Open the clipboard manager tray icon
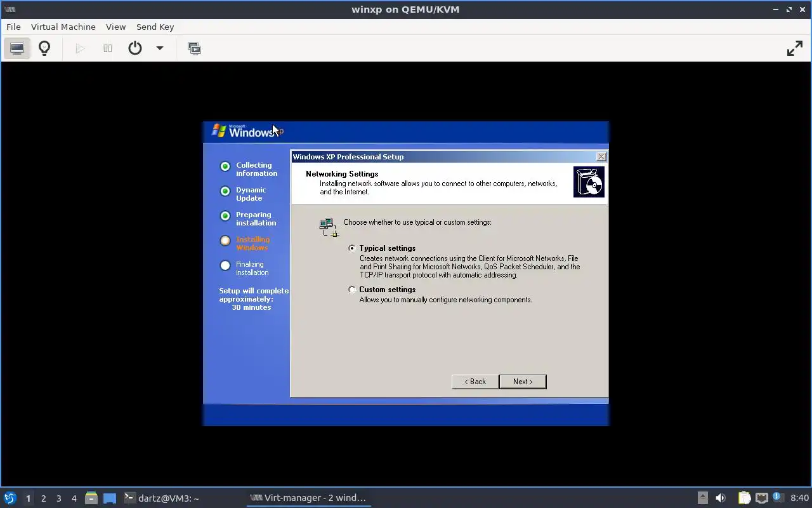 point(744,498)
